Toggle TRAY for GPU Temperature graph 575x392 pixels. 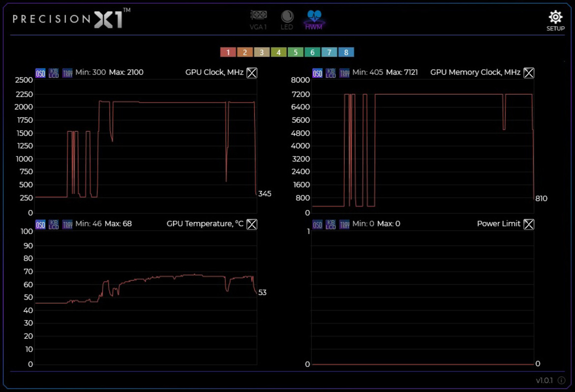pyautogui.click(x=67, y=224)
